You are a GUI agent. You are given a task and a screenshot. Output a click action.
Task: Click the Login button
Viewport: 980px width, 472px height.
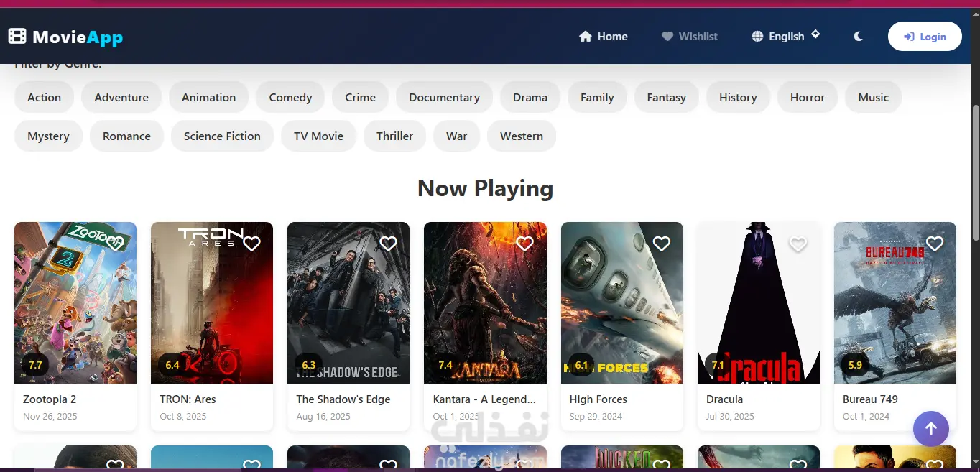[925, 37]
